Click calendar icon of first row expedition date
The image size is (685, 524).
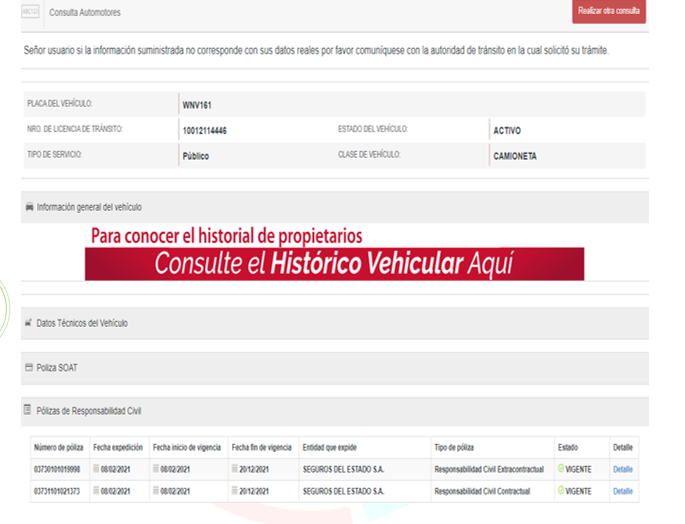pyautogui.click(x=97, y=468)
